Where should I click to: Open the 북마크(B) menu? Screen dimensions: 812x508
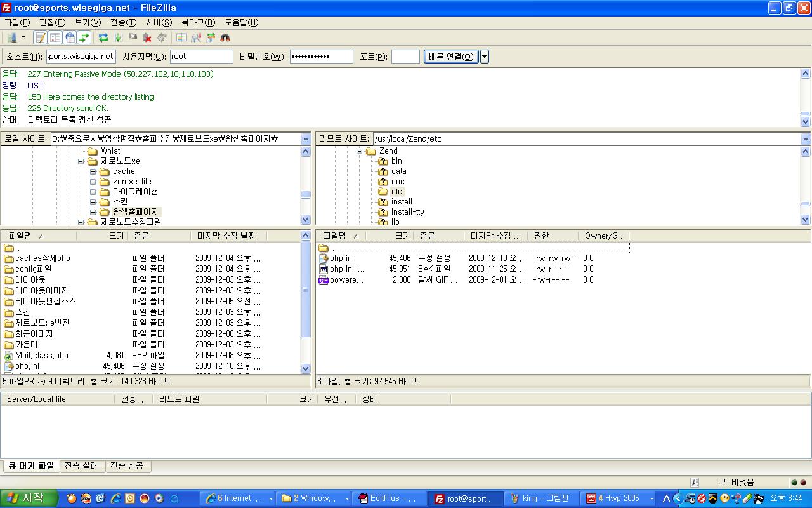tap(198, 22)
